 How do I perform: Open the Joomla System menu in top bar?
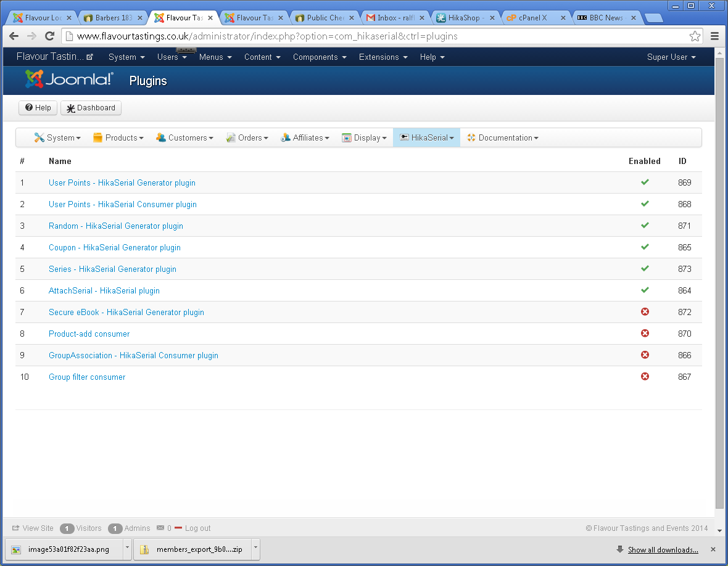click(126, 57)
